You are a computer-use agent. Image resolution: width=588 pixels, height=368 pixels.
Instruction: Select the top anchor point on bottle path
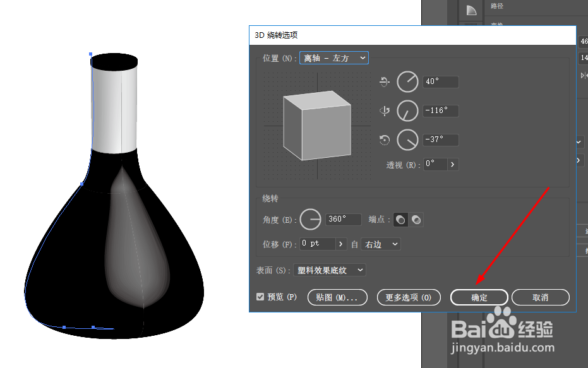pyautogui.click(x=90, y=54)
